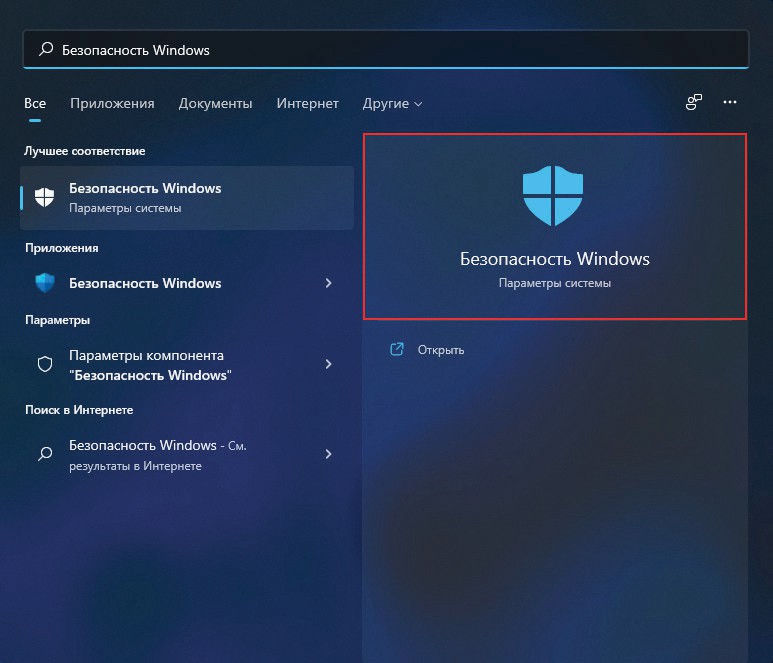Click outlined shield icon under Параметры
Image resolution: width=773 pixels, height=663 pixels.
coord(45,365)
